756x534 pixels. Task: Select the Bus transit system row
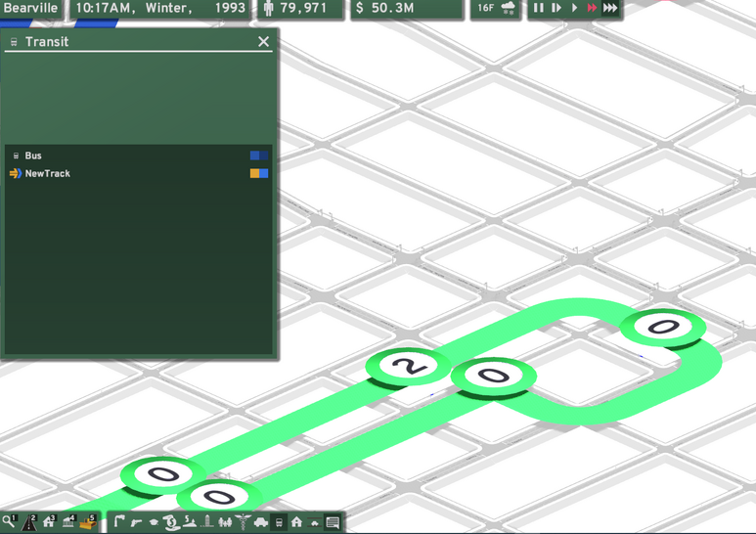point(139,156)
